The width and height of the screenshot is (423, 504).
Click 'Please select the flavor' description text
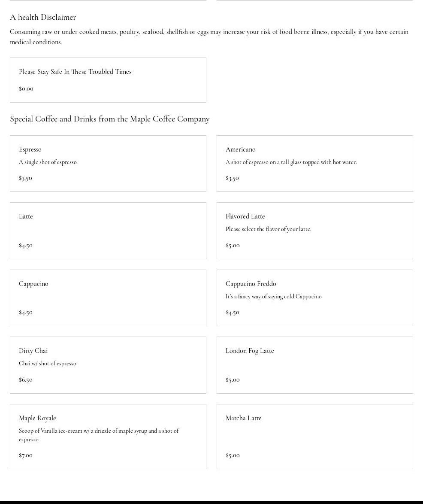pos(269,229)
